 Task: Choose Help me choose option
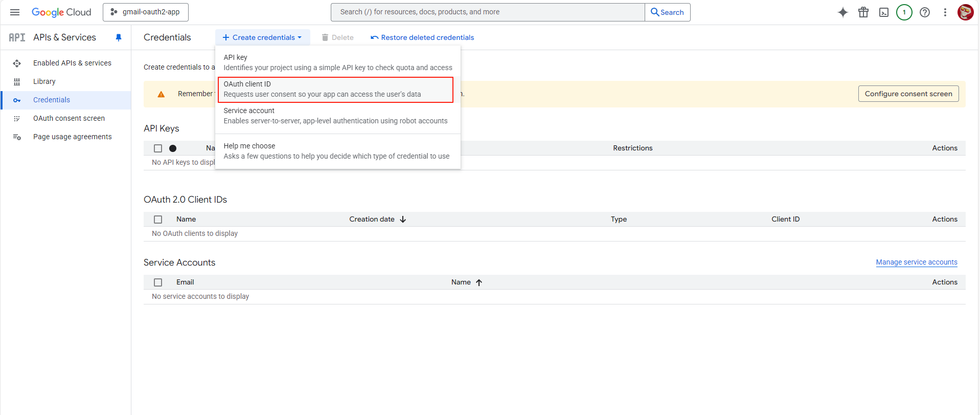click(338, 151)
